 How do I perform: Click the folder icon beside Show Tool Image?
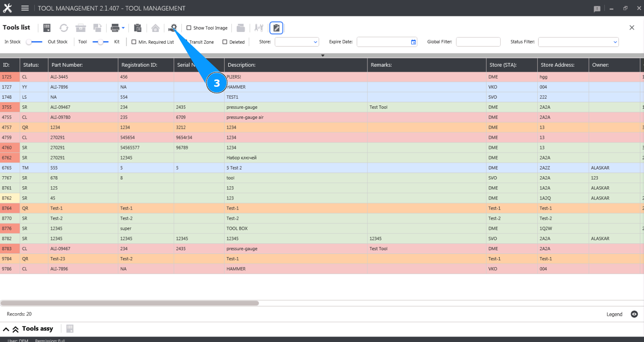coord(241,28)
